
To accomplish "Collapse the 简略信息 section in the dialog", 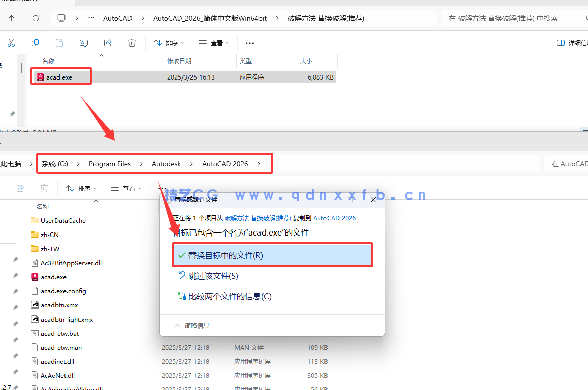I will pyautogui.click(x=192, y=325).
